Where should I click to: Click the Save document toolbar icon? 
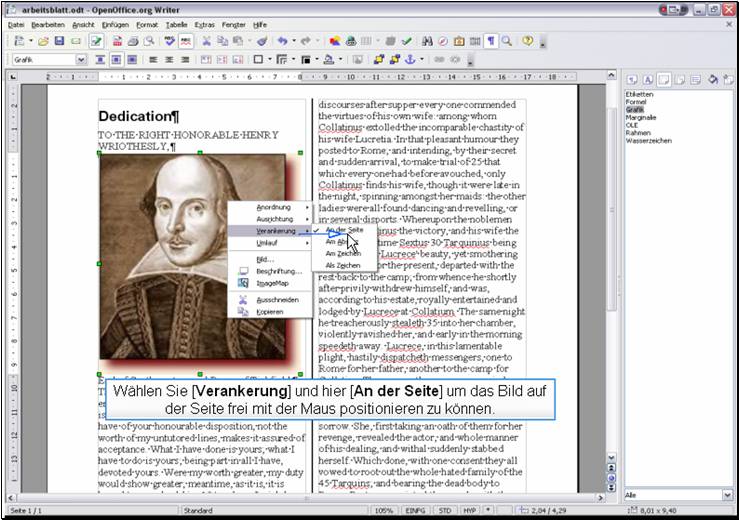pyautogui.click(x=60, y=41)
